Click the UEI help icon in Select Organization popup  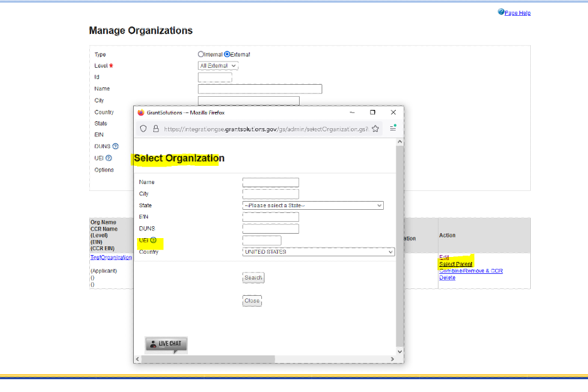[x=153, y=240]
